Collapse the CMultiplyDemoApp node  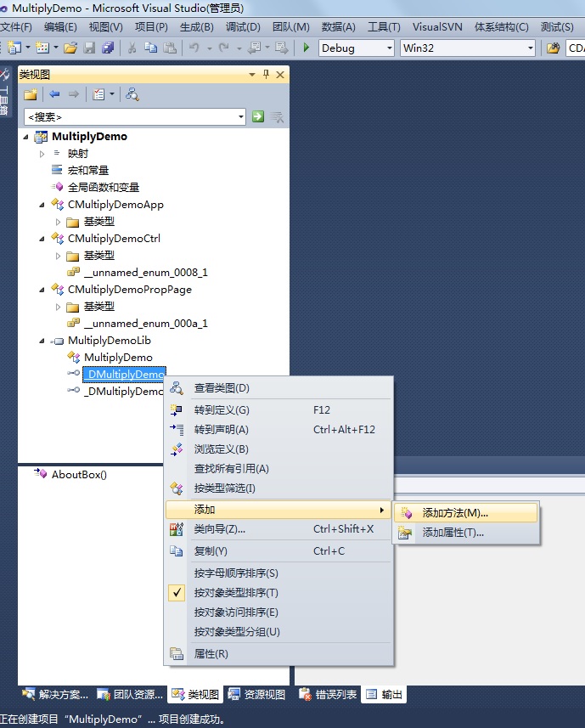tap(42, 205)
